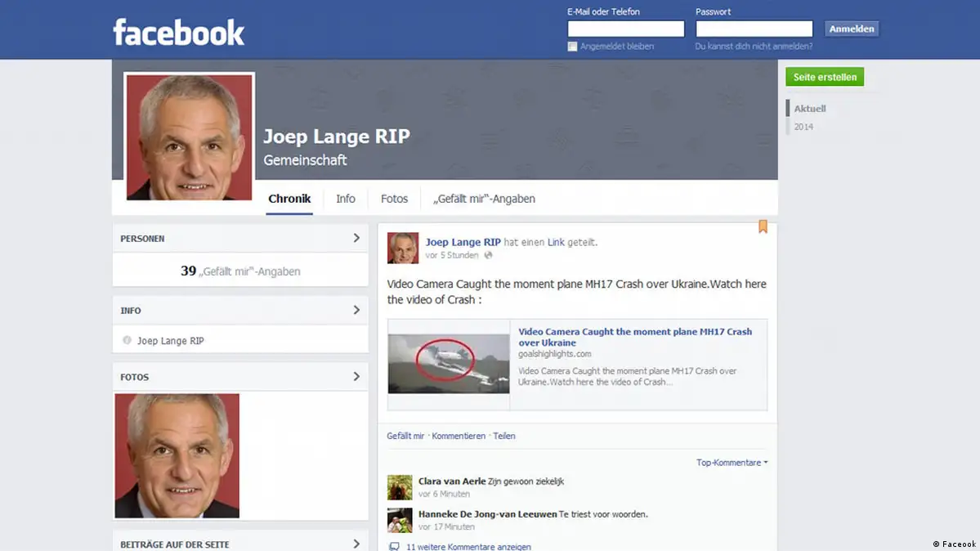Viewport: 980px width, 551px height.
Task: Open the Top-Kommentare dropdown
Action: pos(732,463)
